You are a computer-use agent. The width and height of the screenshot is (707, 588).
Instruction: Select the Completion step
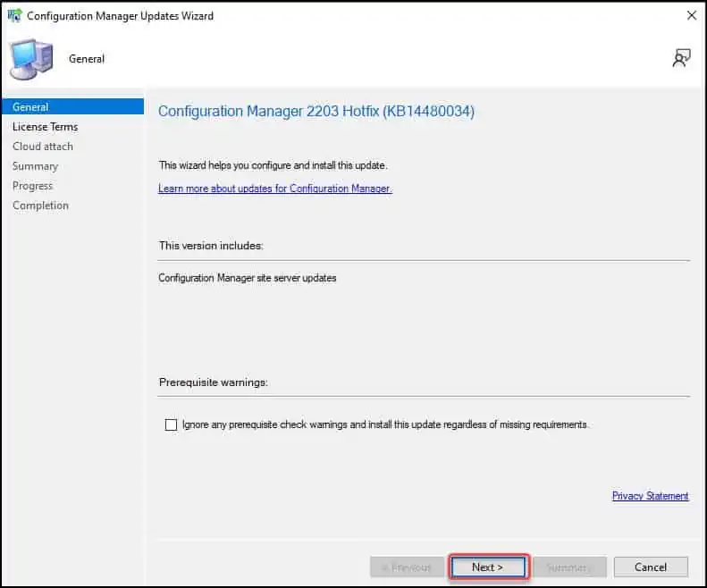click(x=40, y=206)
